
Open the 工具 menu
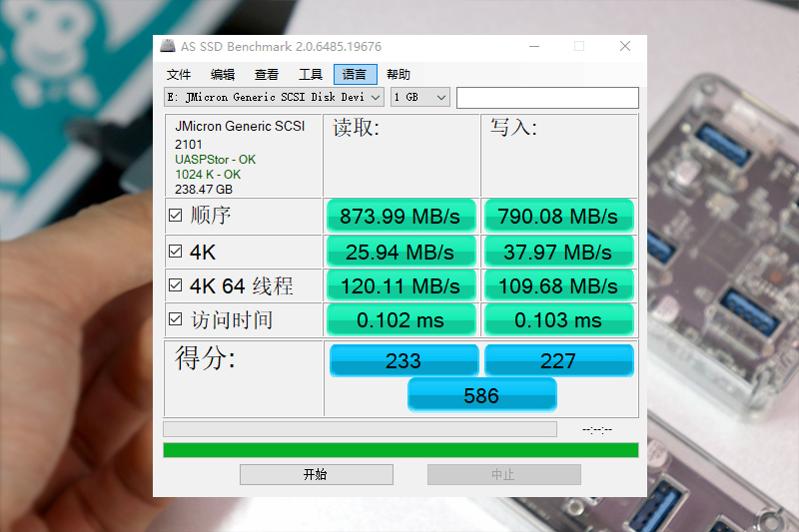(311, 75)
